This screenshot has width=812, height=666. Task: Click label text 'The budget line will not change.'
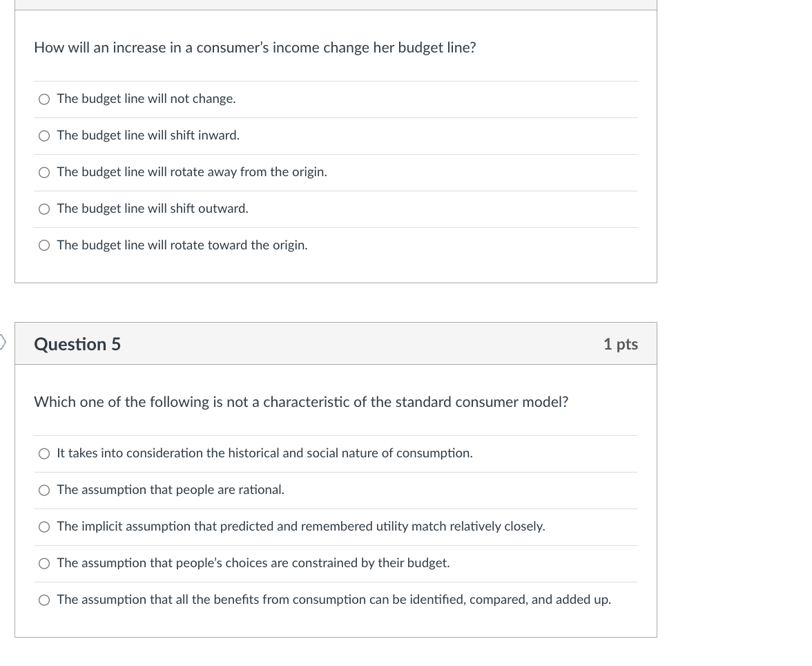(146, 99)
